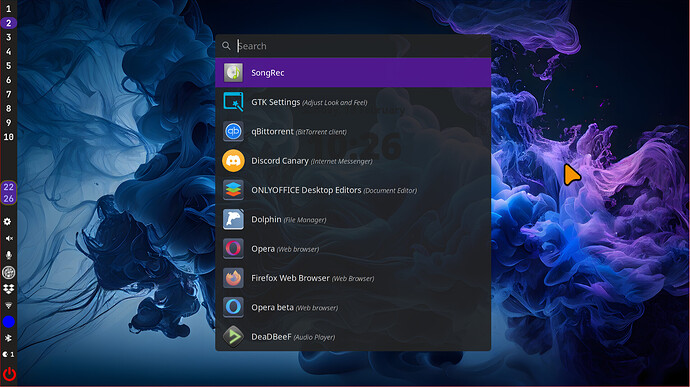Launch Opera beta icon
This screenshot has height=387, width=690.
(x=233, y=307)
